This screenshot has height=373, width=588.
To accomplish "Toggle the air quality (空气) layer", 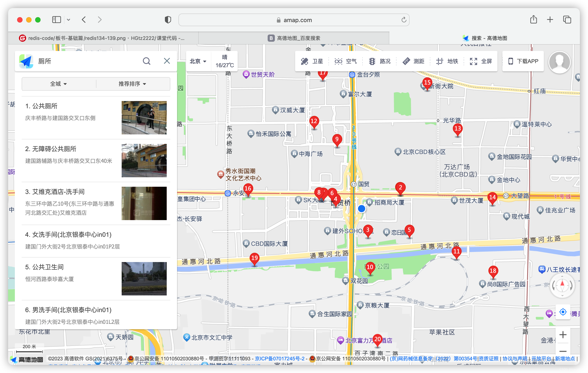I will [x=346, y=61].
